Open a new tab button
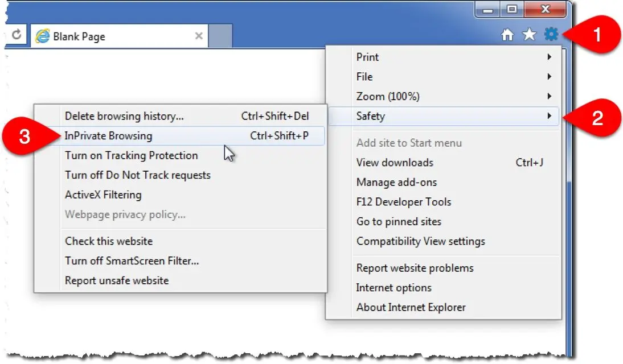The image size is (623, 364). [220, 36]
